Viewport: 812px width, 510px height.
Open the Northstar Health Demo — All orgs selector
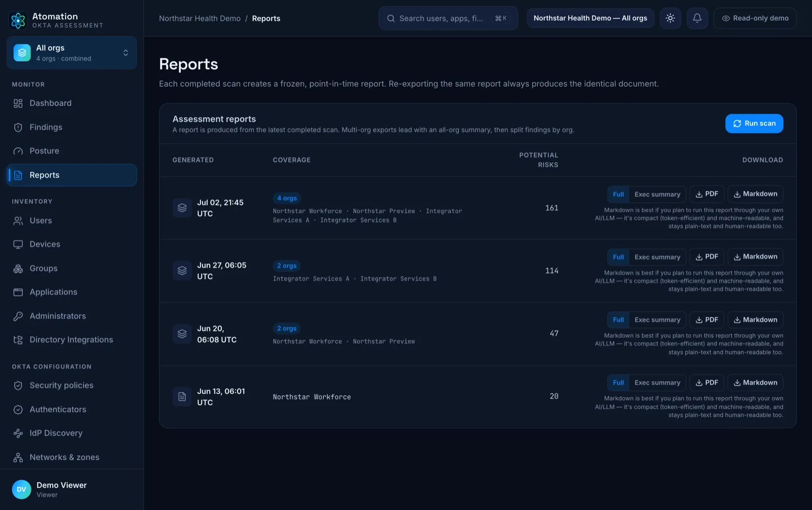coord(590,18)
